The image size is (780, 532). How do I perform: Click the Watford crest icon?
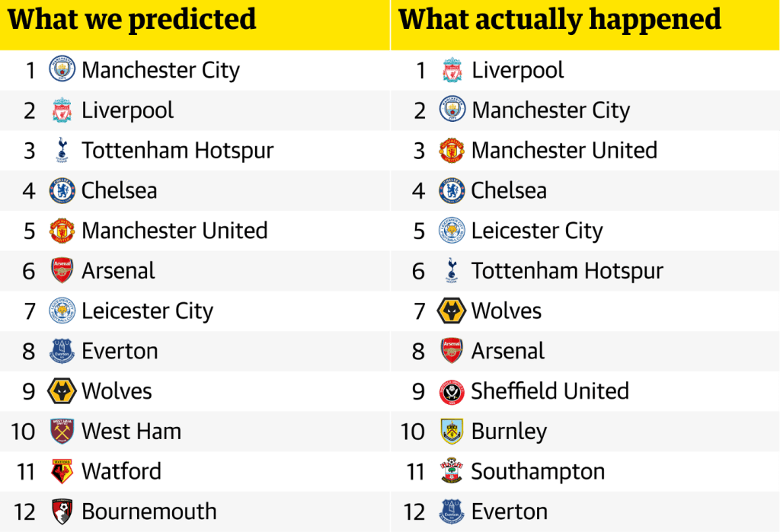point(62,471)
